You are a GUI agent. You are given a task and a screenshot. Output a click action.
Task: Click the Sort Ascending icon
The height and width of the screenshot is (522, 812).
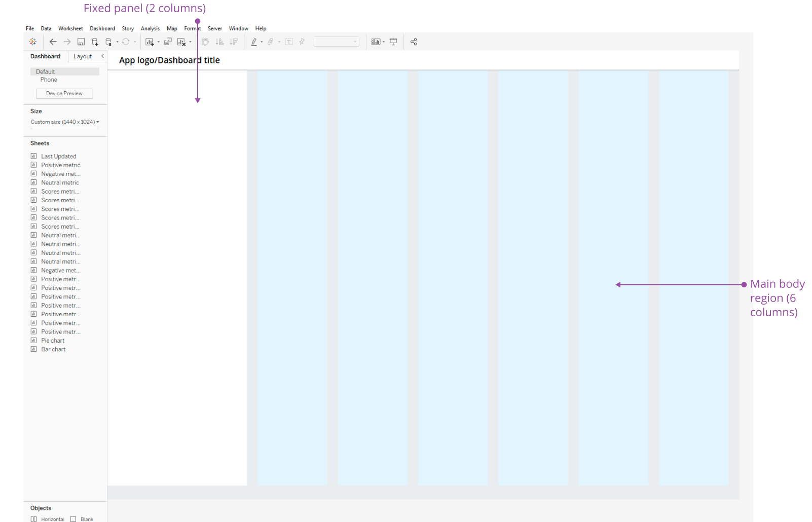click(x=219, y=42)
